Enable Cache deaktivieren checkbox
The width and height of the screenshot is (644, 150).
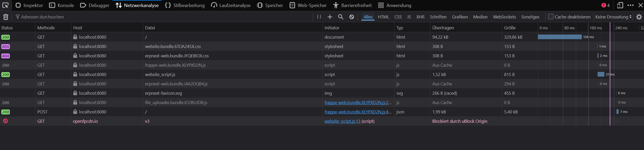point(551,17)
